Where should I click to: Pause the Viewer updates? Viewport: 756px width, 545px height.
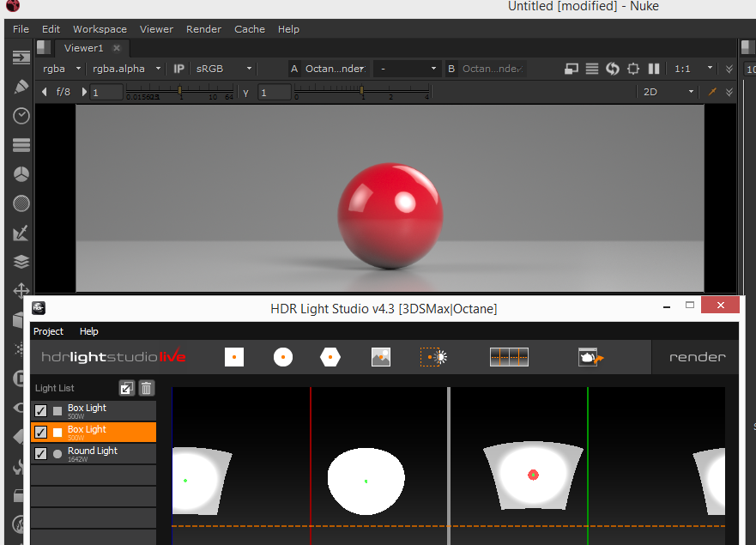(x=654, y=69)
